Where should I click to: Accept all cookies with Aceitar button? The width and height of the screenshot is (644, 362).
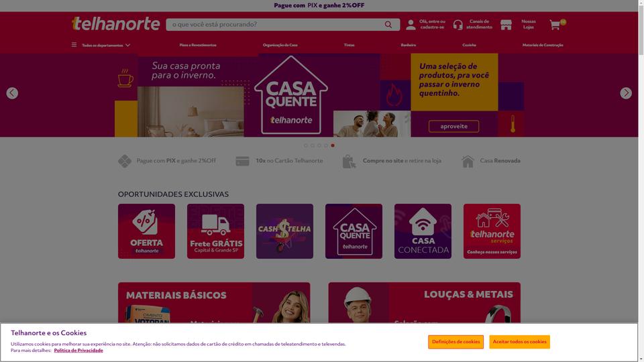tap(519, 342)
